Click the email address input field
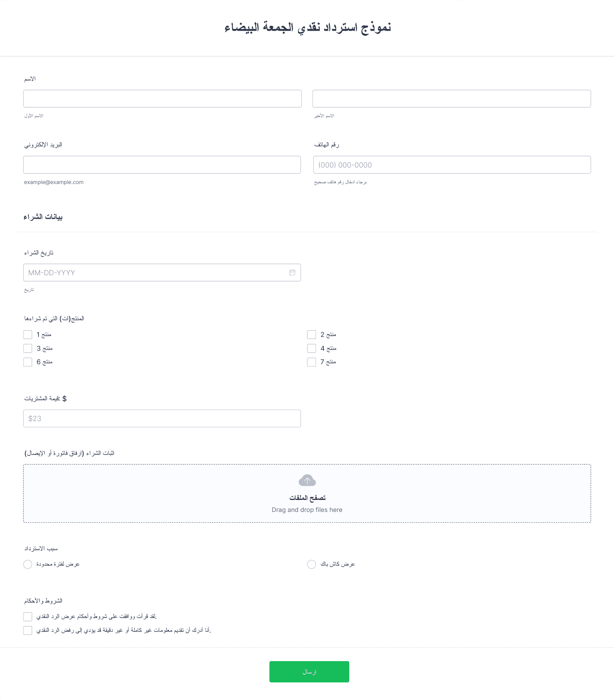This screenshot has height=700, width=614. [162, 165]
